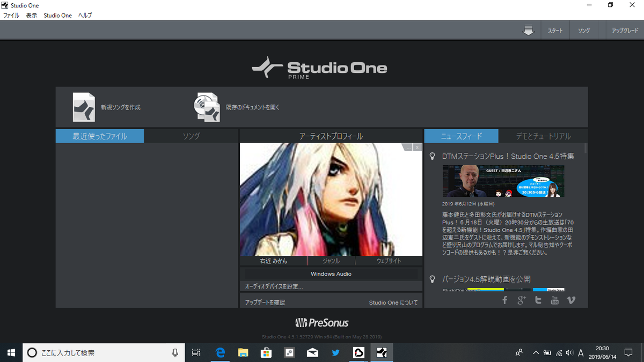The width and height of the screenshot is (644, 362).
Task: Select the ニュースフィード tab
Action: (461, 136)
